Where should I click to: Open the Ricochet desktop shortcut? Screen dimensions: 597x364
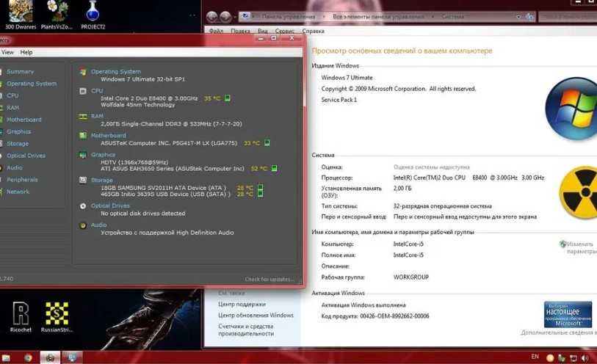[21, 317]
